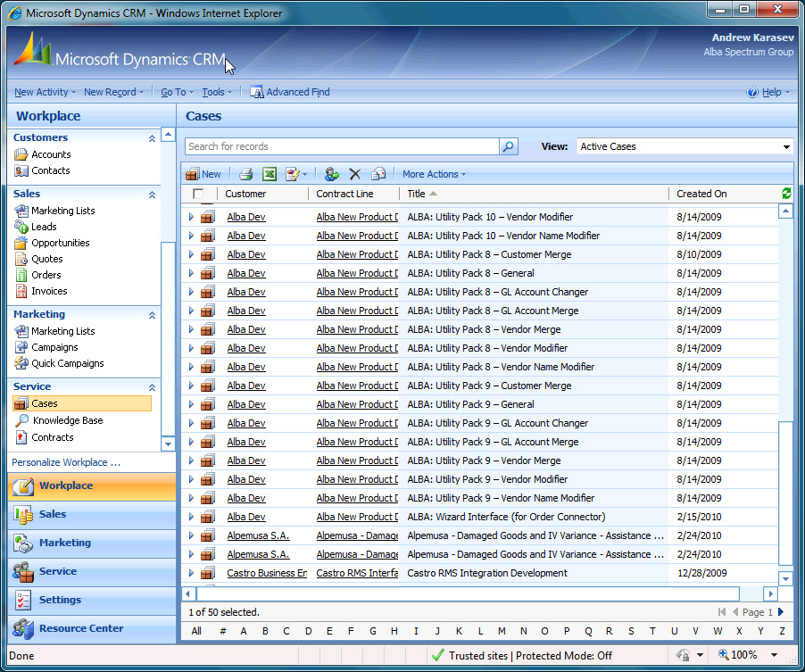This screenshot has width=805, height=672.
Task: Open Advanced Find
Action: pyautogui.click(x=290, y=92)
